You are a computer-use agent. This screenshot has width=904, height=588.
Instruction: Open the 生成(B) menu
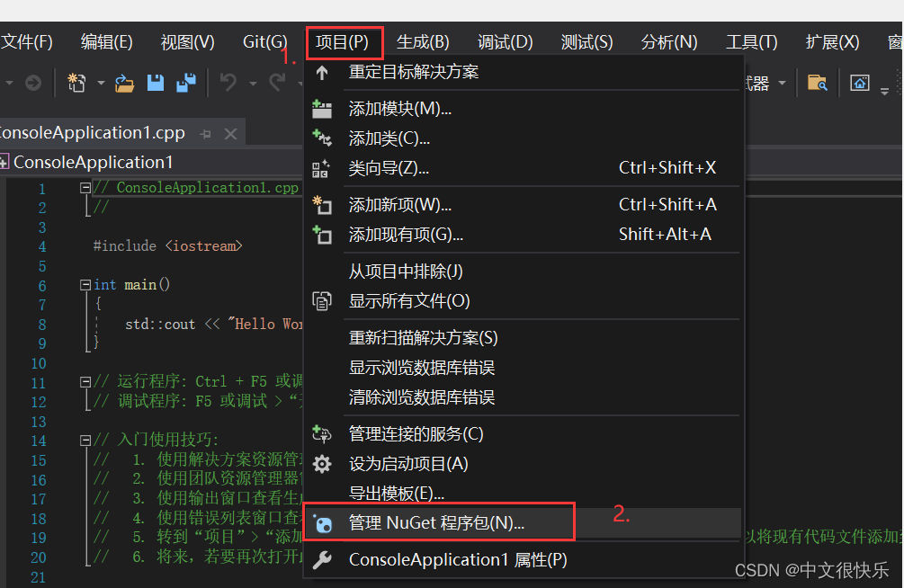coord(423,40)
